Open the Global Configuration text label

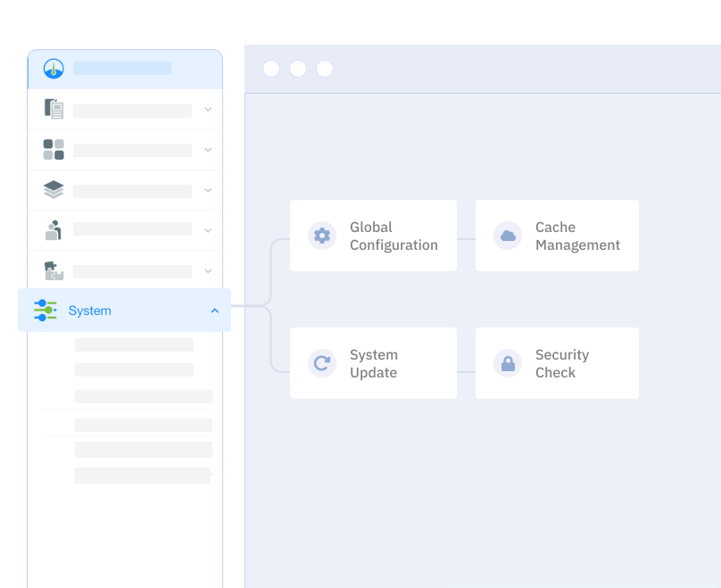point(394,236)
